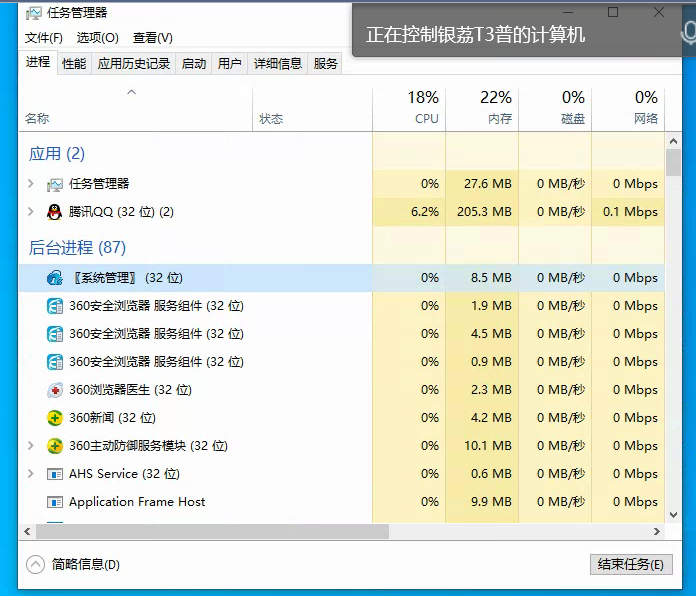
Task: Click the 【系统管理】 process icon
Action: pyautogui.click(x=55, y=278)
